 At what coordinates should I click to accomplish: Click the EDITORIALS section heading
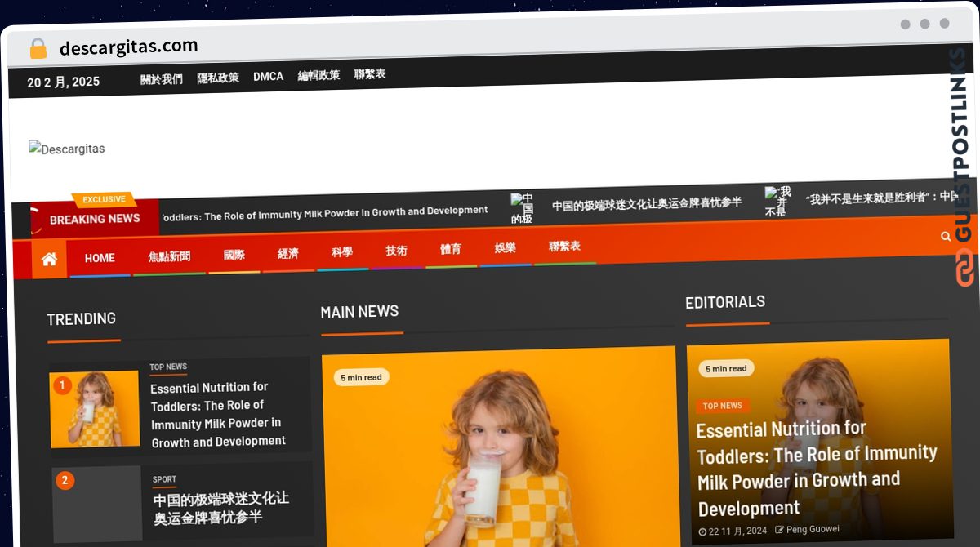tap(725, 302)
